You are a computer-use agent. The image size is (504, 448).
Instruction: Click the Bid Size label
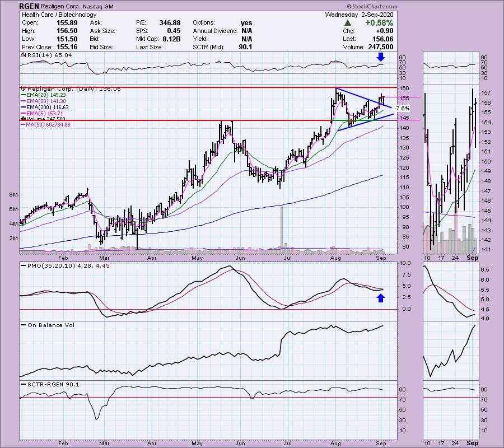point(101,47)
